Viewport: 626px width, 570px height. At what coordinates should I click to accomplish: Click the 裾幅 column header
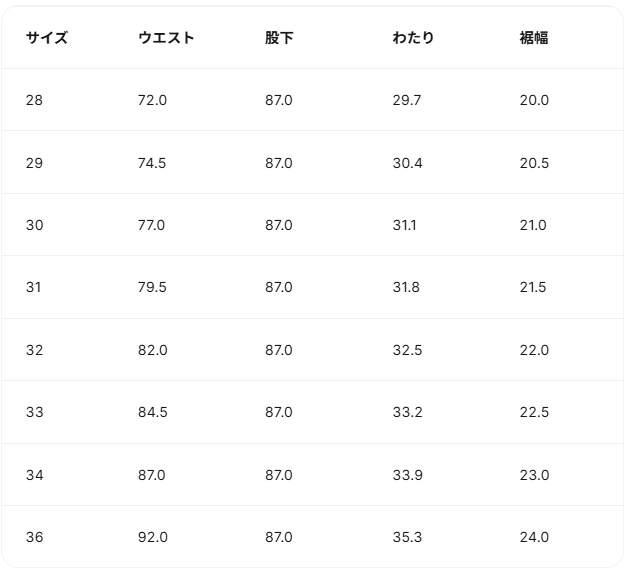(534, 38)
